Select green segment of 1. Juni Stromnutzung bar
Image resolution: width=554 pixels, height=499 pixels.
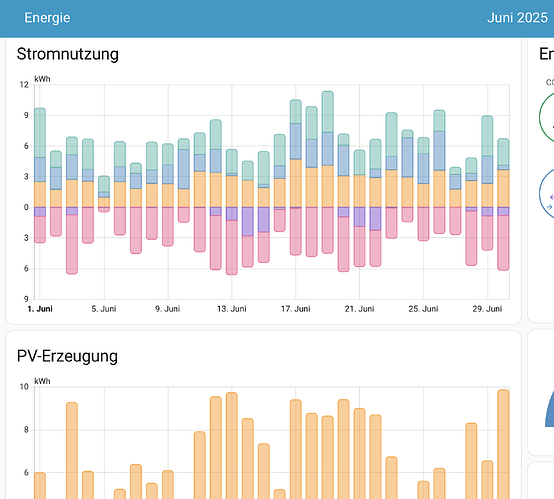tap(40, 133)
